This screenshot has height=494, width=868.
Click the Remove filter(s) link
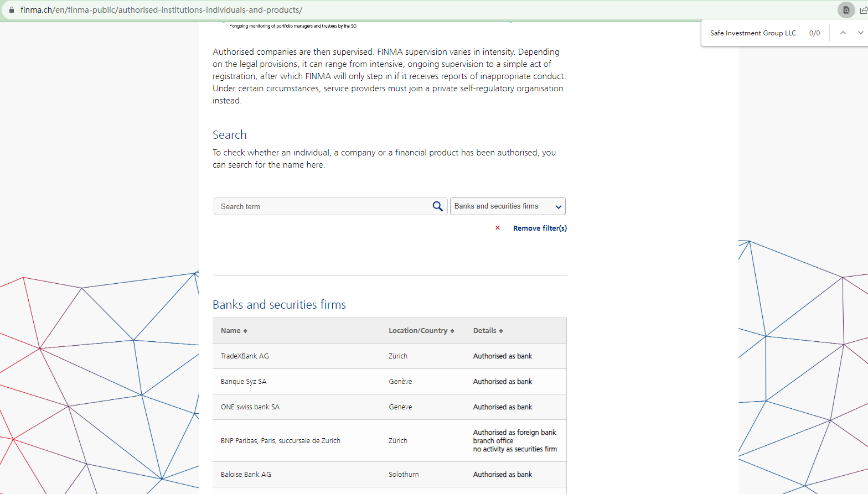[x=540, y=228]
